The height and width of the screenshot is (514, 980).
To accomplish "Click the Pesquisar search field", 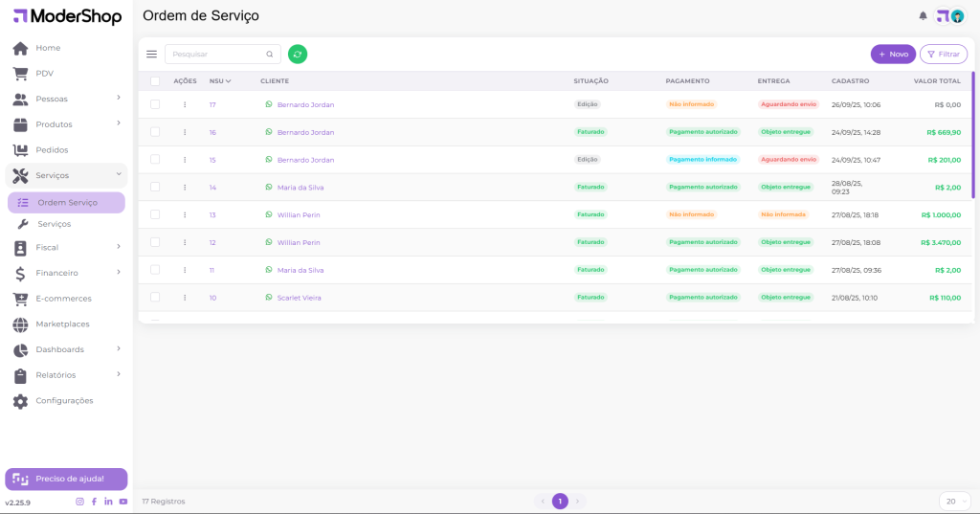I will (x=218, y=55).
